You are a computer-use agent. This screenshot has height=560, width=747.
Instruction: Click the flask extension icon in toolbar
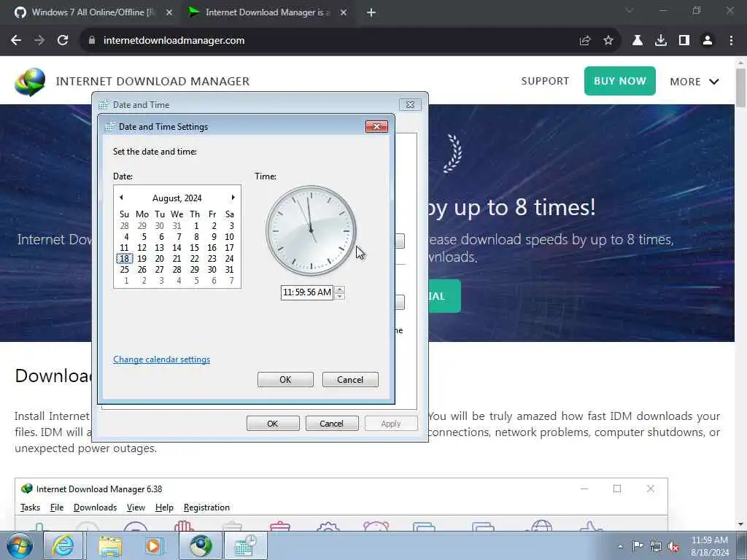point(638,41)
